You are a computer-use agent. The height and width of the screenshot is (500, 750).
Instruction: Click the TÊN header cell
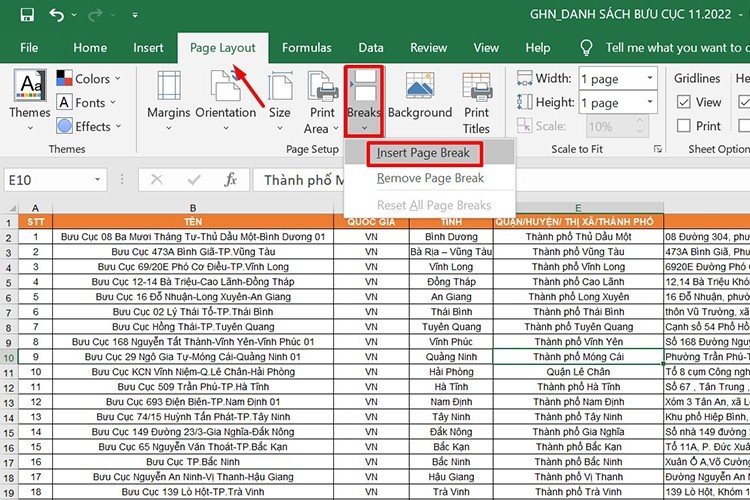[x=193, y=222]
